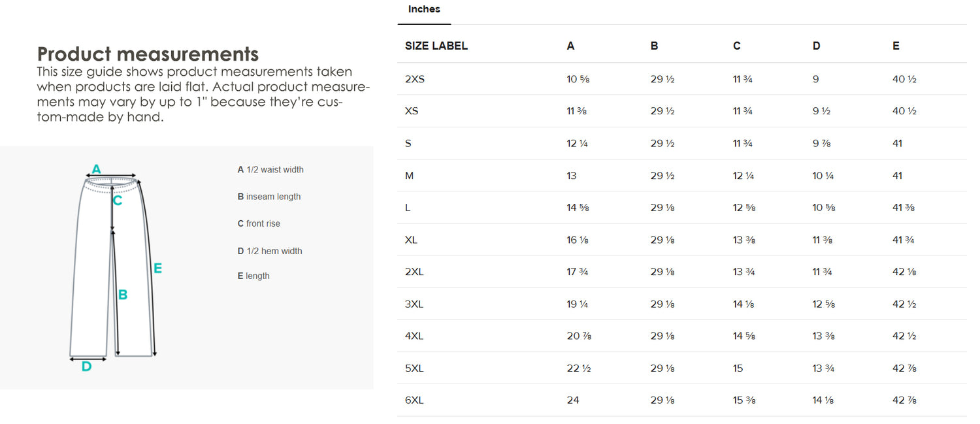The height and width of the screenshot is (424, 980).
Task: Click the Product measurements heading
Action: click(x=148, y=54)
